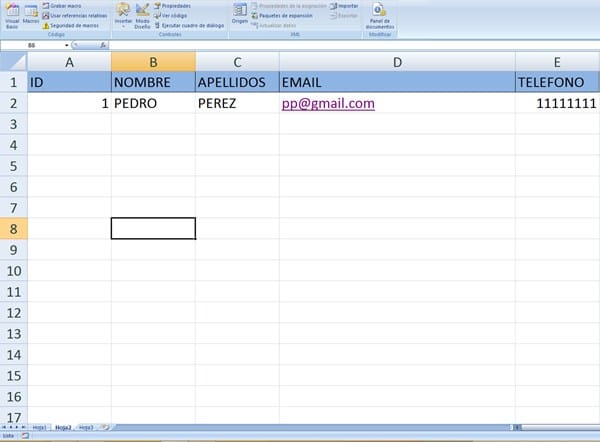Open the Insertar controls dropdown

click(123, 15)
